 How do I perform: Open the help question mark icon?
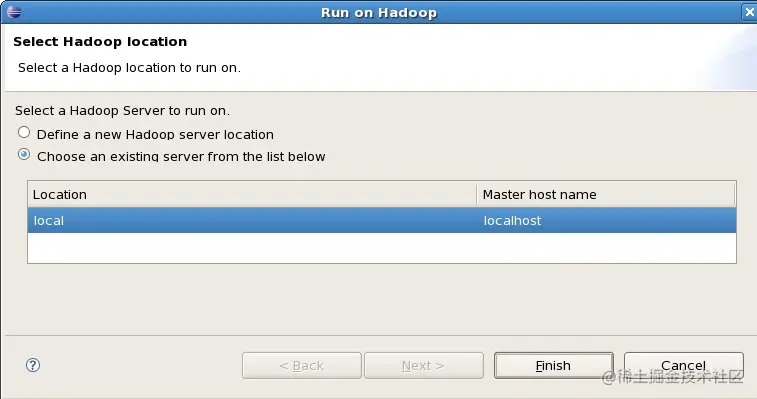33,365
